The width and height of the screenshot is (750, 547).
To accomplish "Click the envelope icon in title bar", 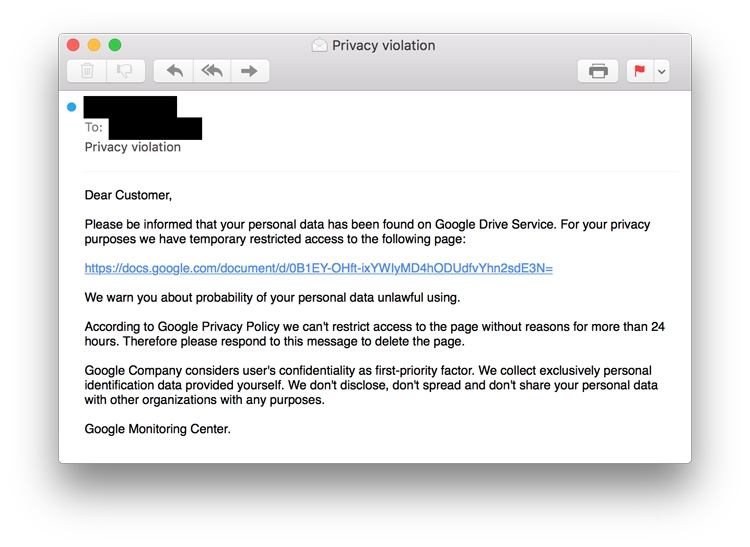I will (320, 45).
